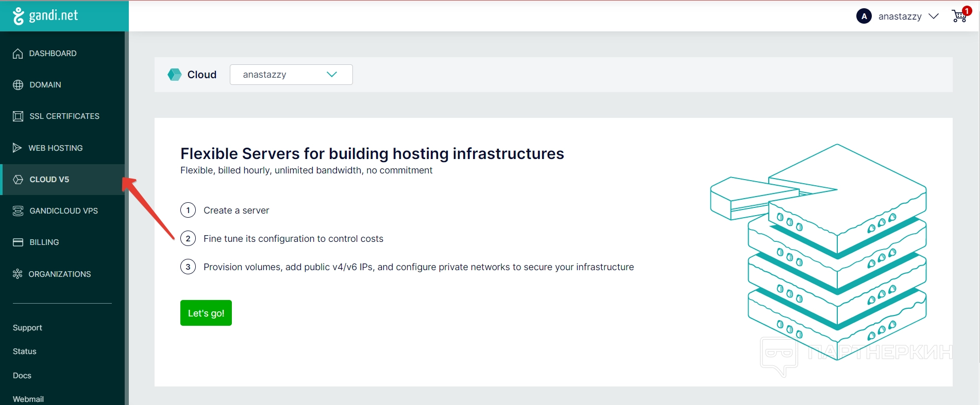Open the Docs link

tap(22, 376)
